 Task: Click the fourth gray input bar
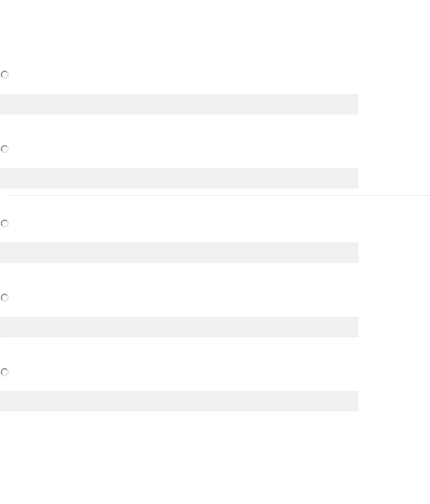pos(179,327)
